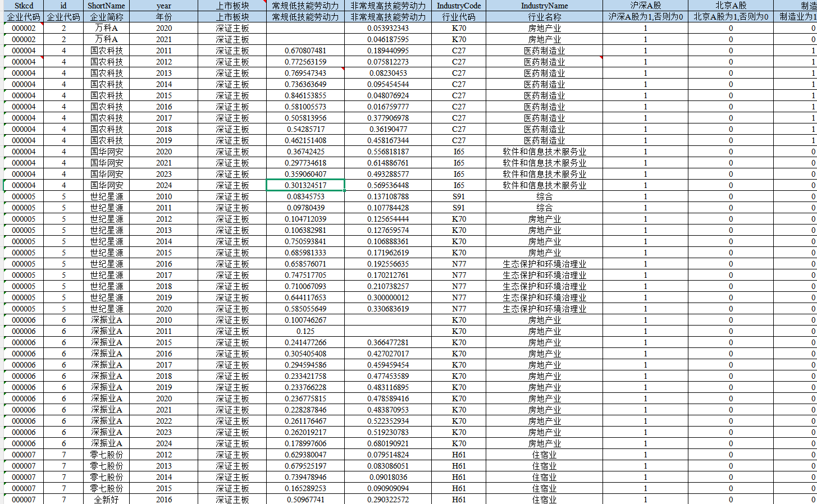The image size is (817, 504).
Task: Click the 年份 header cell
Action: pyautogui.click(x=164, y=17)
